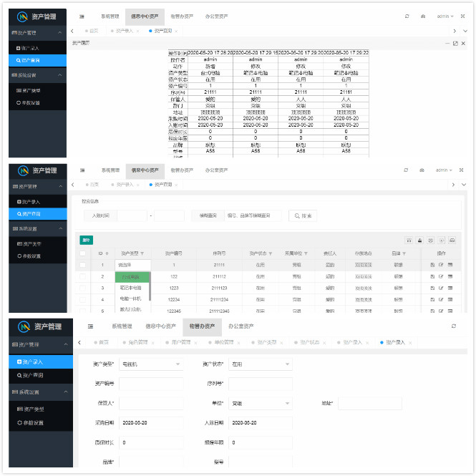Click refresh icon in asset entry form header
Screen dimensions: 476x476
tap(454, 326)
